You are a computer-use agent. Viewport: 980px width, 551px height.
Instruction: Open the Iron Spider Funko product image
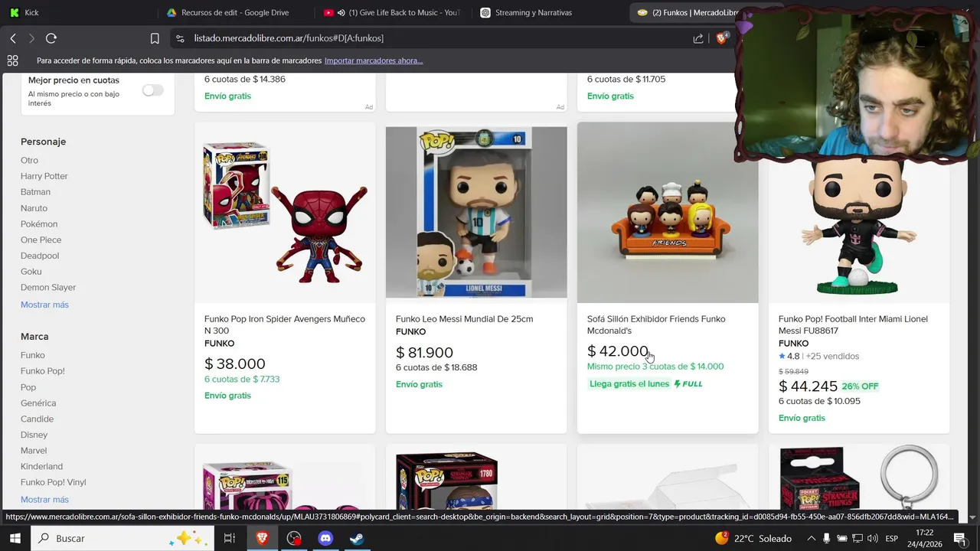click(x=285, y=212)
